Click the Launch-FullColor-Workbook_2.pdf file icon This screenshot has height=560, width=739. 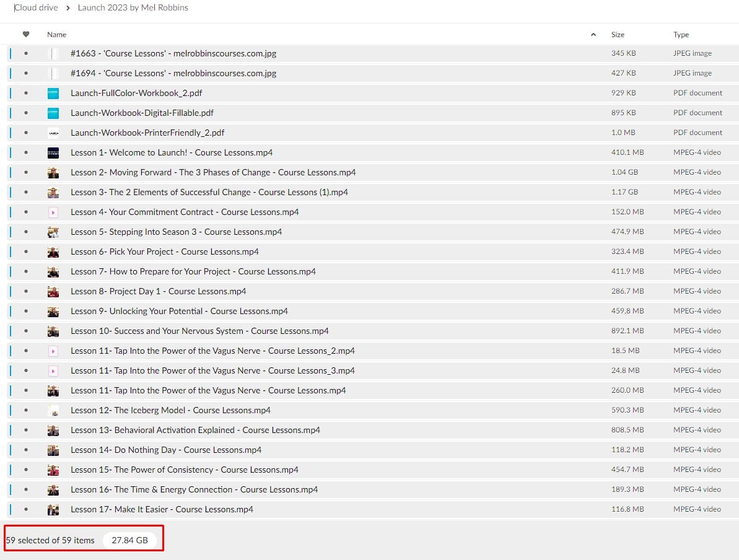click(53, 93)
